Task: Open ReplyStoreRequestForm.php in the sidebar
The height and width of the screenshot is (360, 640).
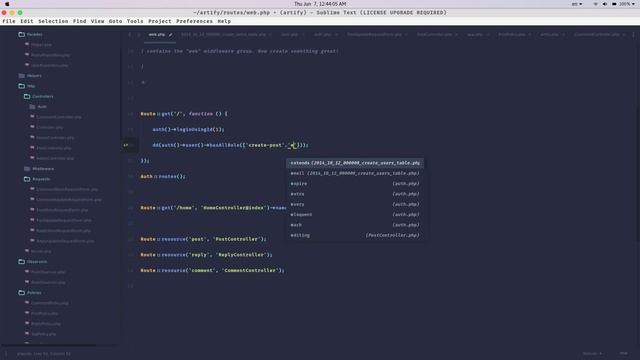Action: tap(64, 231)
